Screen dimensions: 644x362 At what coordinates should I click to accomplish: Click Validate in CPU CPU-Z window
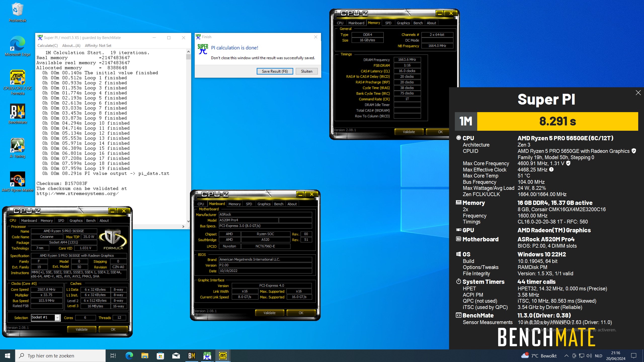82,329
